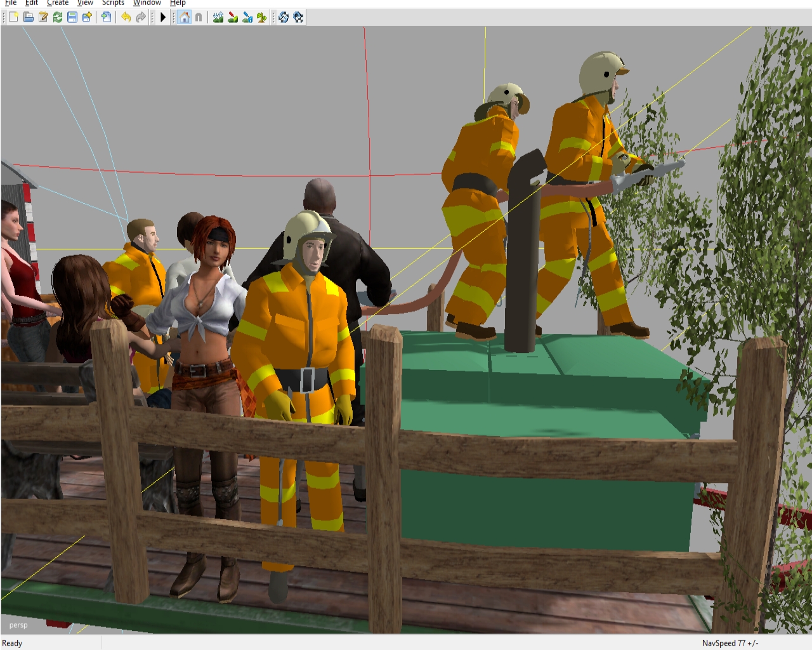Click the green Reload arrows icon
Screen dimensions: 812x650
58,17
